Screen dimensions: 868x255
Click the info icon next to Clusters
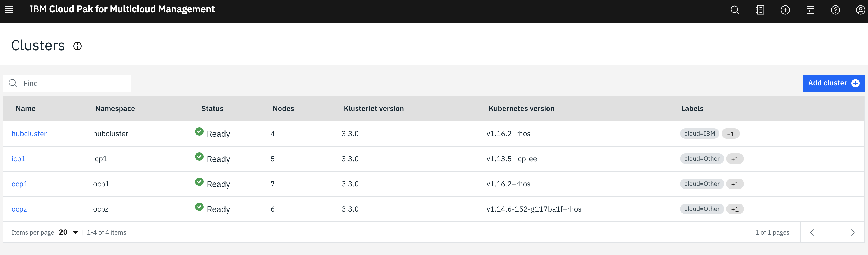(x=77, y=46)
